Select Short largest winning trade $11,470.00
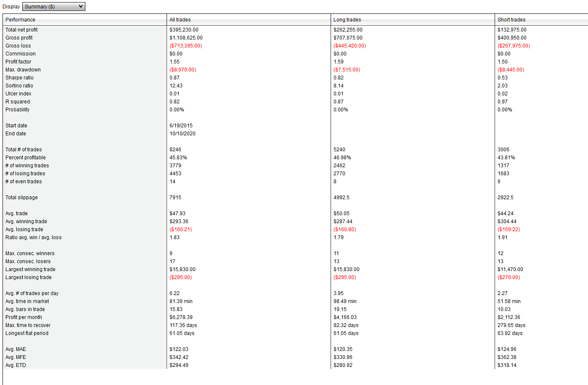 point(511,269)
